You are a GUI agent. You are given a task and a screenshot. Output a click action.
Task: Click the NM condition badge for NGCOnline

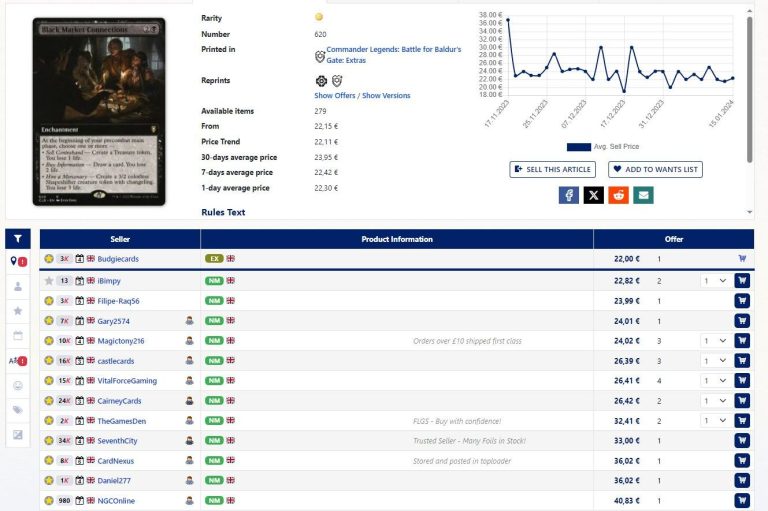(214, 500)
